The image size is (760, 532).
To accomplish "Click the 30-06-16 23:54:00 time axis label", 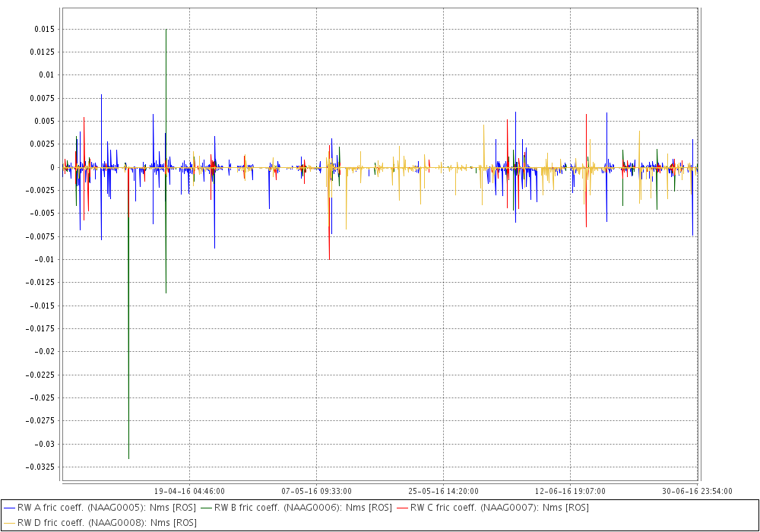I will tap(697, 491).
